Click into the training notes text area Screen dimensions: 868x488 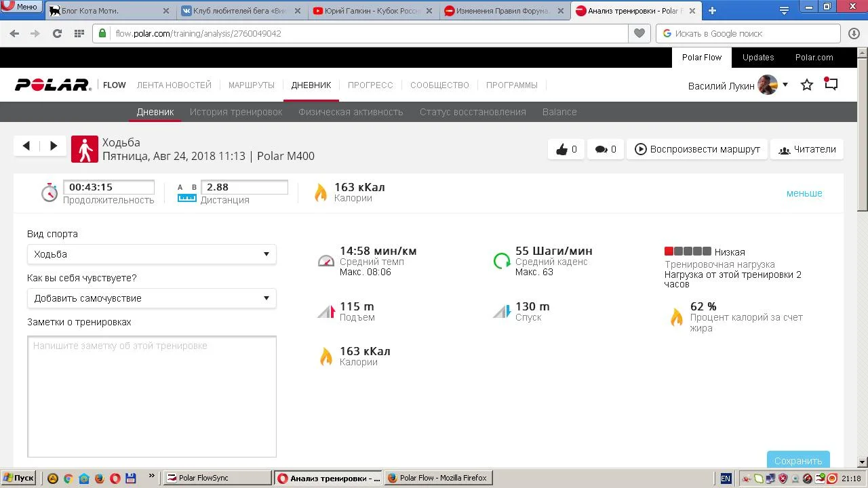click(151, 396)
